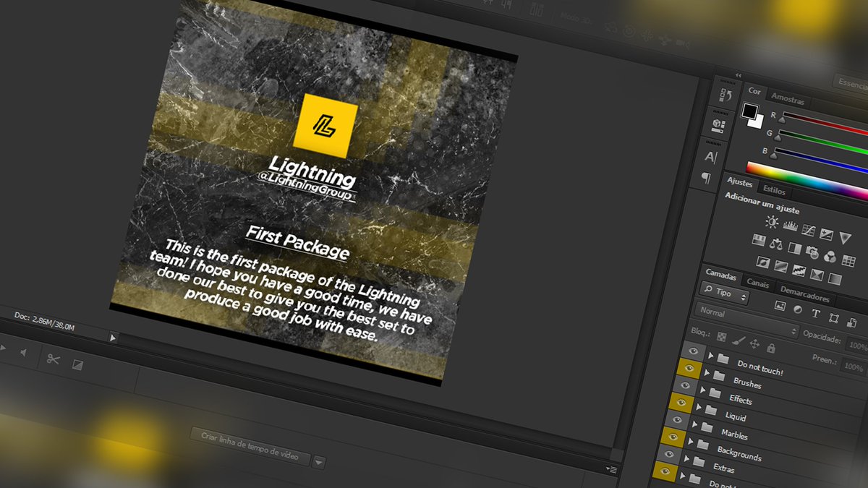
Task: Select the Cor tab
Action: coord(754,91)
